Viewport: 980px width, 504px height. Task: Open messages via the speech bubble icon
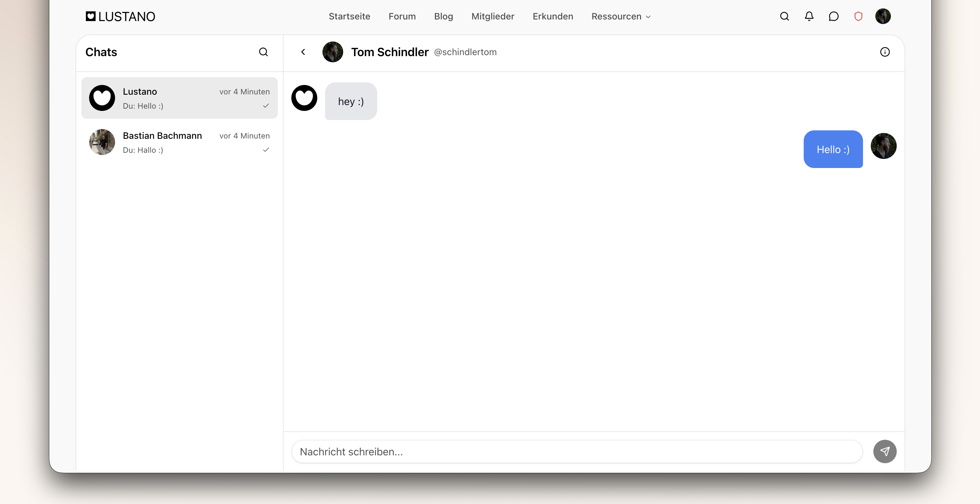click(x=834, y=16)
